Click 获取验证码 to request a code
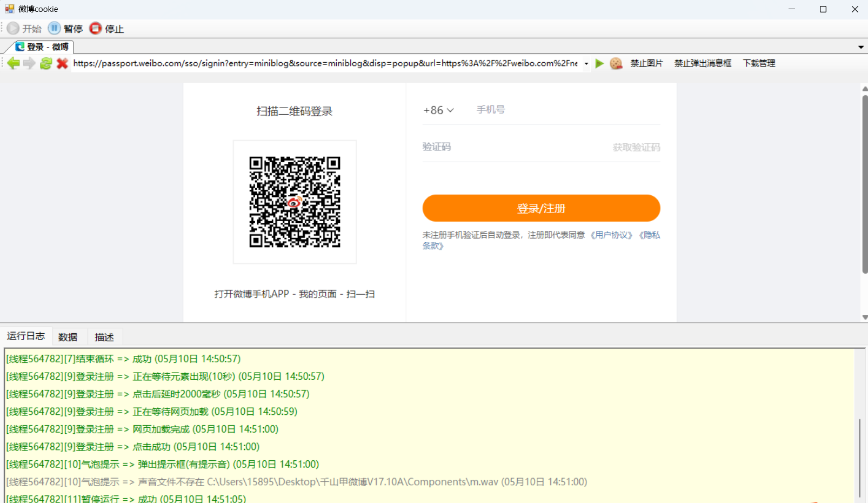 pos(636,147)
